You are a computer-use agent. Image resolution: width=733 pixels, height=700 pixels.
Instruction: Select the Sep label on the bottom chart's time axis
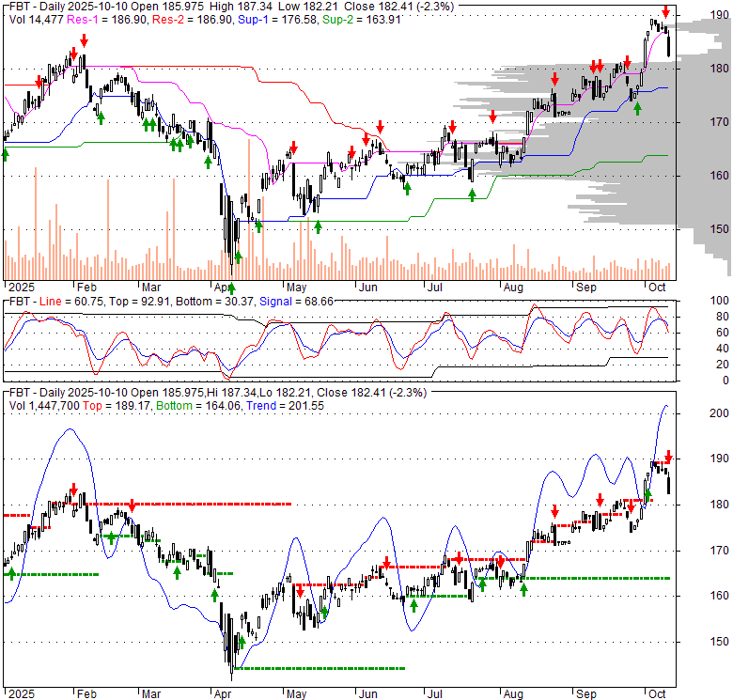(585, 694)
